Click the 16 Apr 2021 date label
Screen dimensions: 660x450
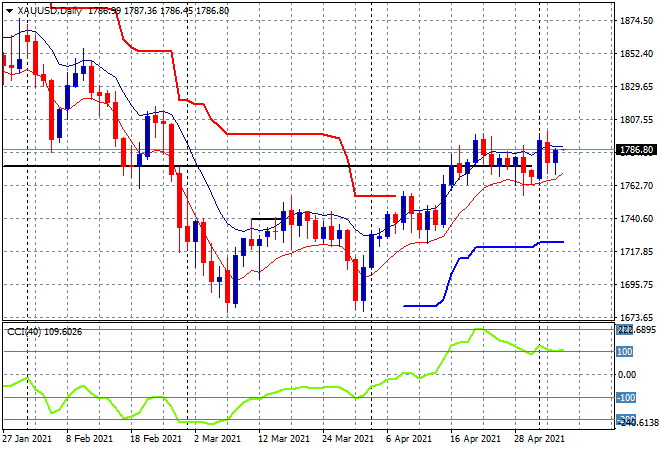(x=476, y=439)
